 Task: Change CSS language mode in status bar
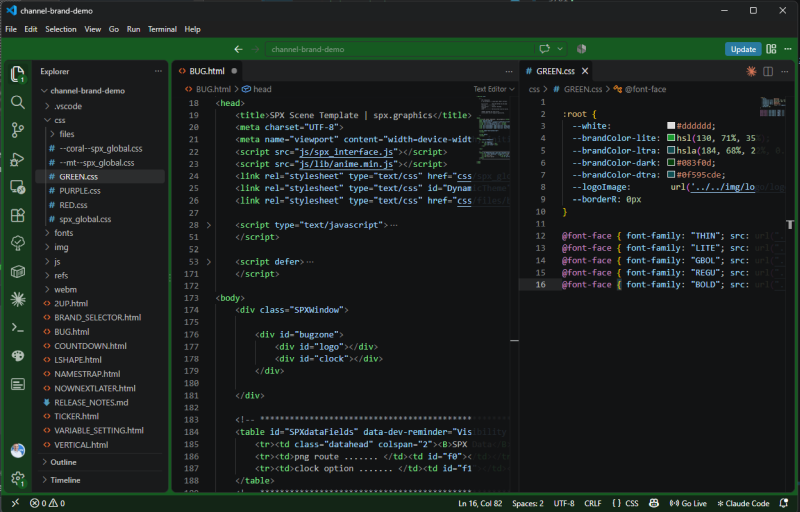632,503
